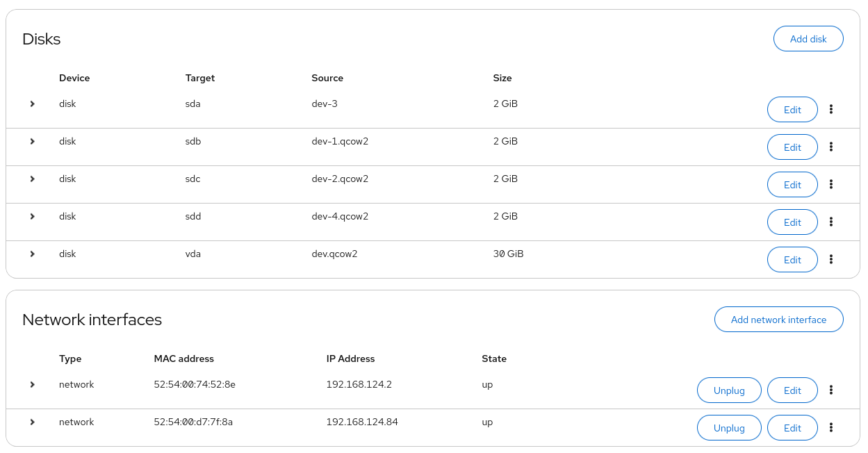
Task: Open the kebab menu for interface 52:54:00:74:52:8e
Action: click(x=831, y=390)
